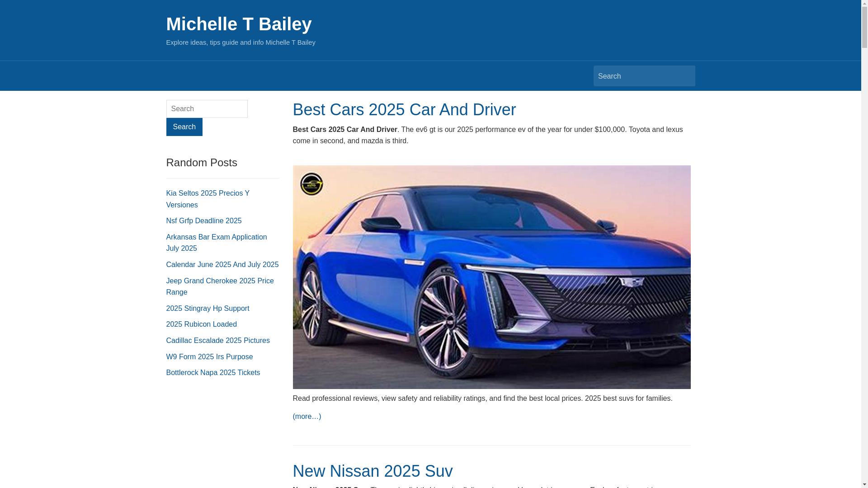
Task: Focus the sidebar Search text box
Action: 207,109
